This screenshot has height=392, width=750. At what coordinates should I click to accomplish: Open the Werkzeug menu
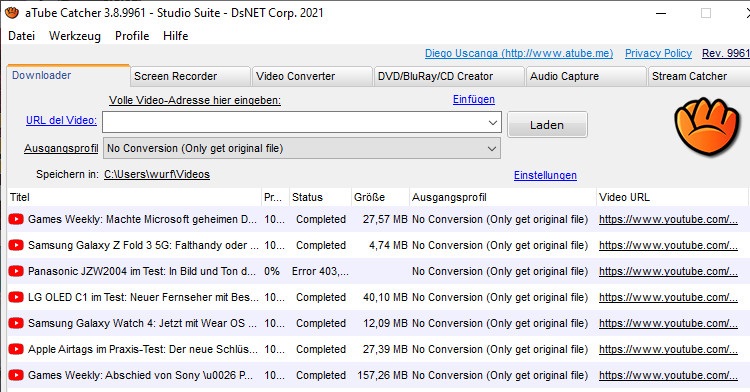coord(75,36)
